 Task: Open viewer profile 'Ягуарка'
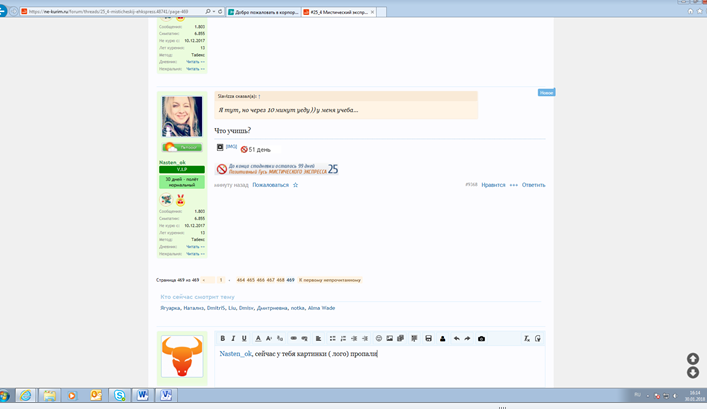click(x=170, y=308)
